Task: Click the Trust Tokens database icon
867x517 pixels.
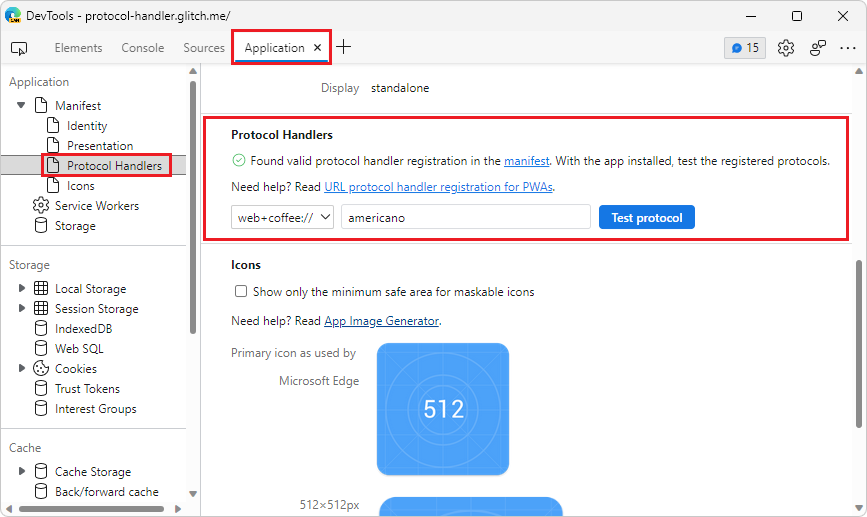Action: pyautogui.click(x=41, y=388)
